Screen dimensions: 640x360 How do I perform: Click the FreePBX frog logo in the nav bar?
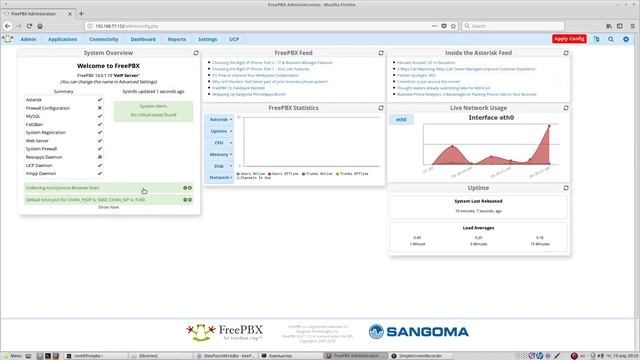[x=7, y=39]
